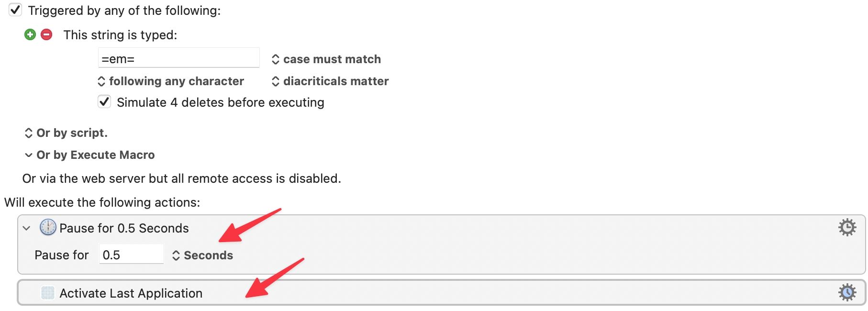868x311 pixels.
Task: Click the 'This string is typed:' trigger label
Action: 120,35
